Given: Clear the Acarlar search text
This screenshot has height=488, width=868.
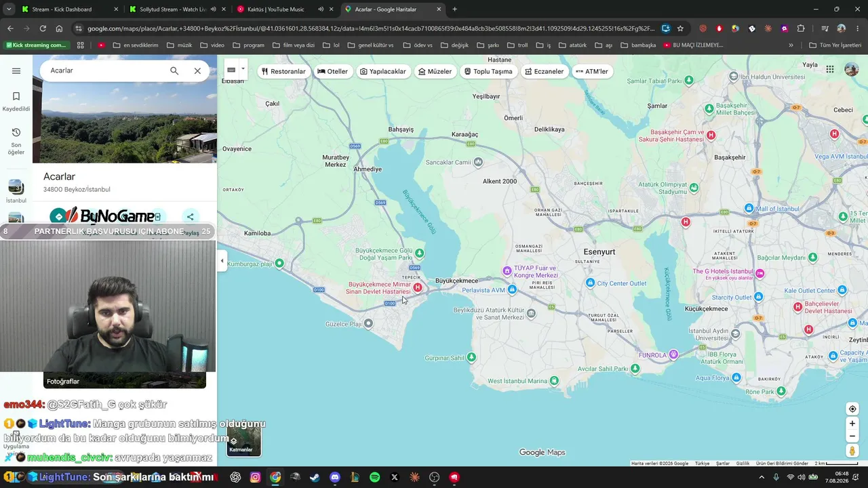Looking at the screenshot, I should [197, 70].
